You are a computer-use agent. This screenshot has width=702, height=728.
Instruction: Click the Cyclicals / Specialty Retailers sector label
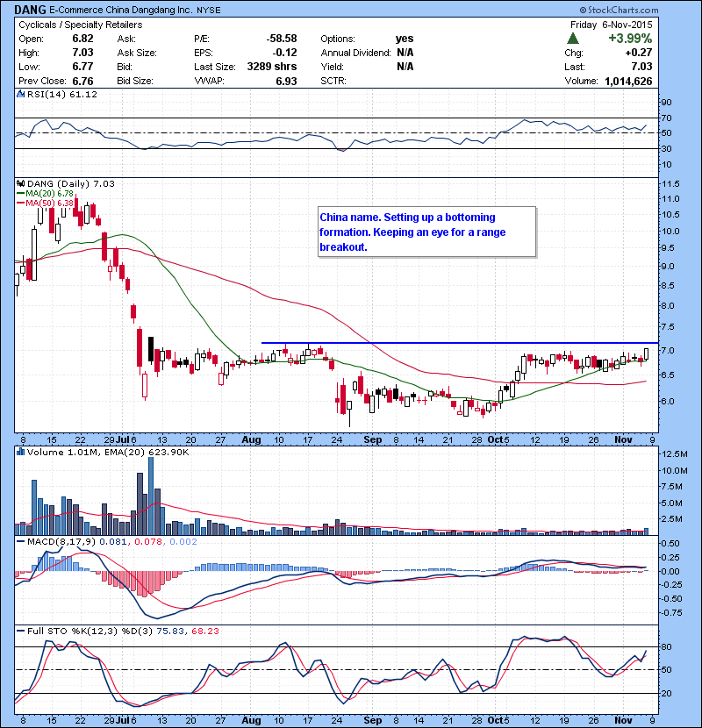[81, 25]
